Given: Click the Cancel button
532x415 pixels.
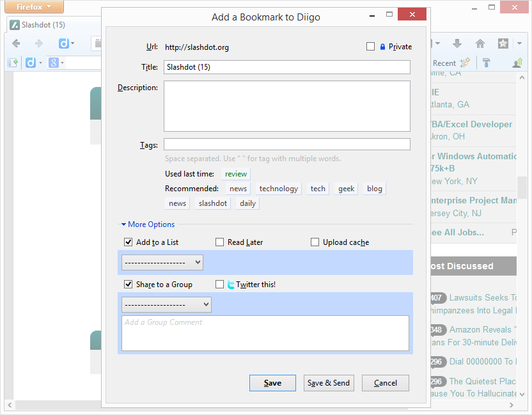Looking at the screenshot, I should 386,383.
